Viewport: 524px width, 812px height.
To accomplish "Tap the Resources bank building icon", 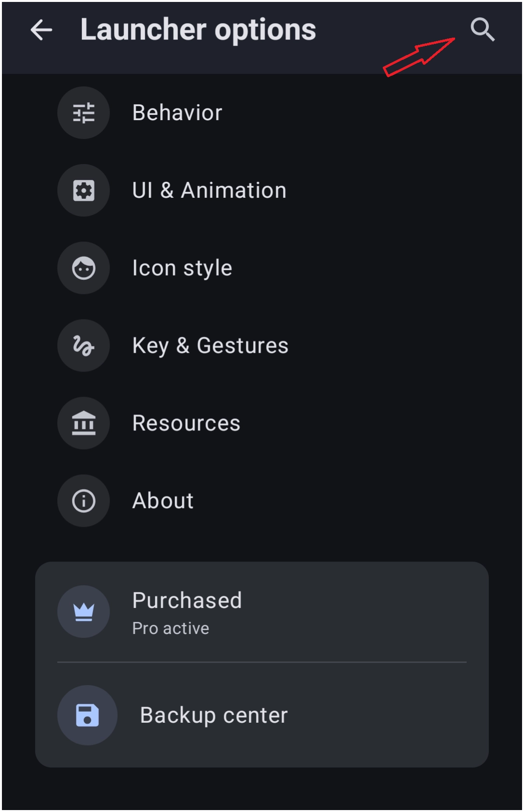I will pos(83,424).
